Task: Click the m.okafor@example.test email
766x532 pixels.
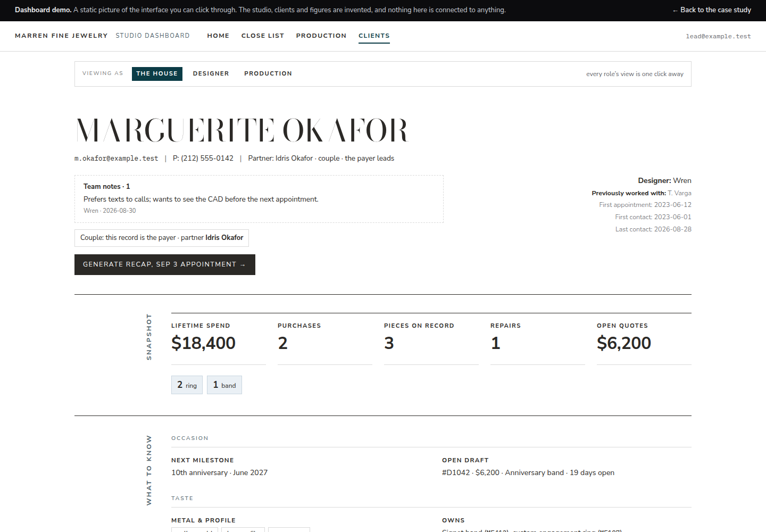Action: click(x=116, y=159)
